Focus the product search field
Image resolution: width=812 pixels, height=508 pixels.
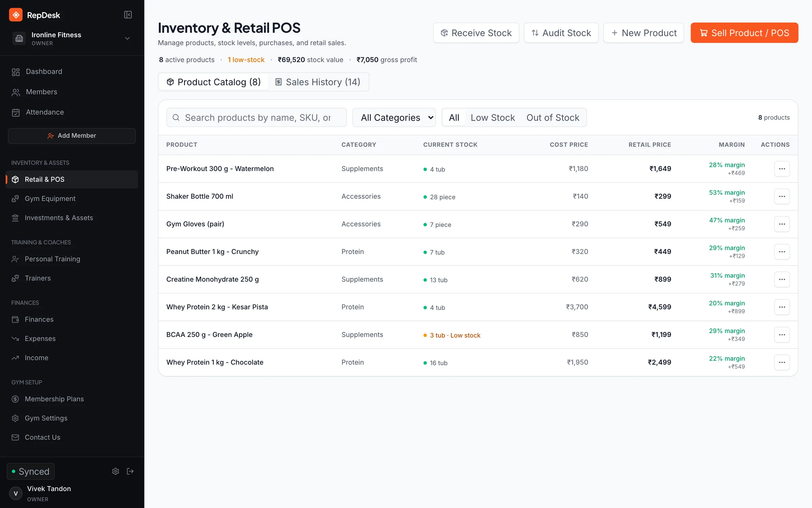coord(256,118)
